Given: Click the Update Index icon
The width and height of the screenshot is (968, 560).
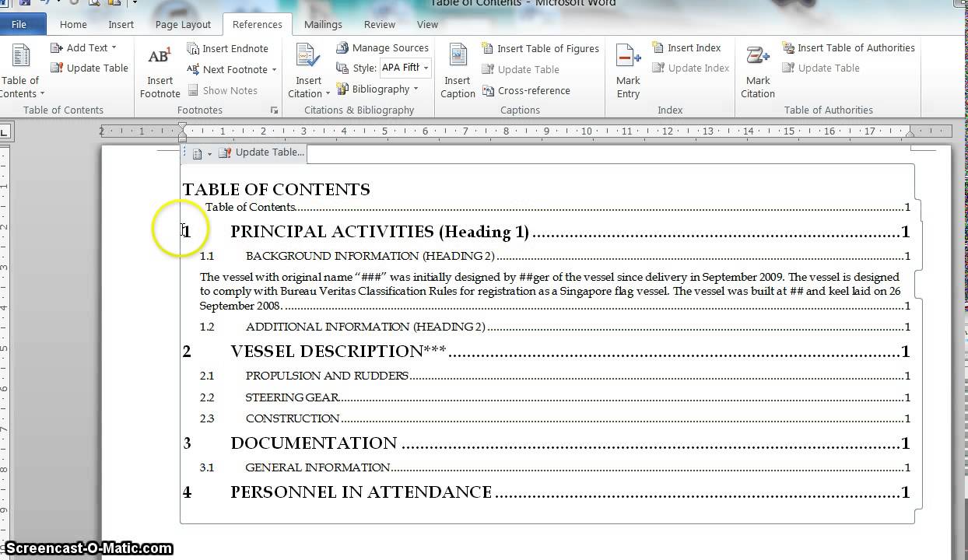Looking at the screenshot, I should [x=658, y=68].
